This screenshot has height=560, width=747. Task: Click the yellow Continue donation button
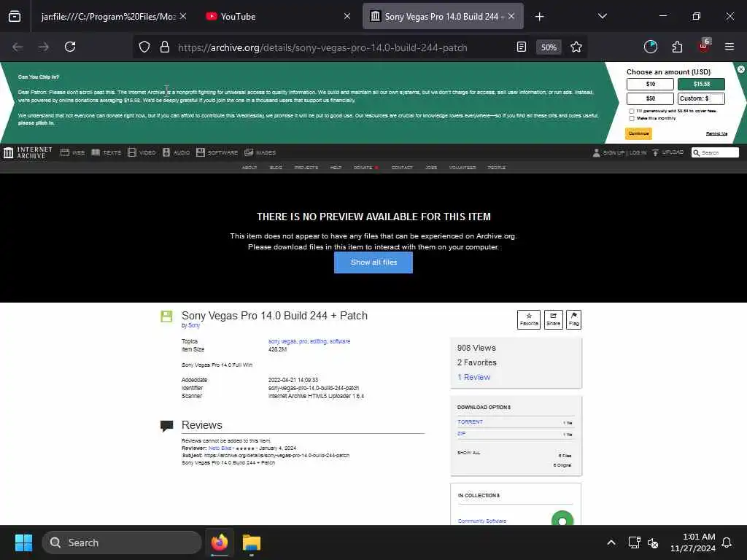(x=638, y=133)
